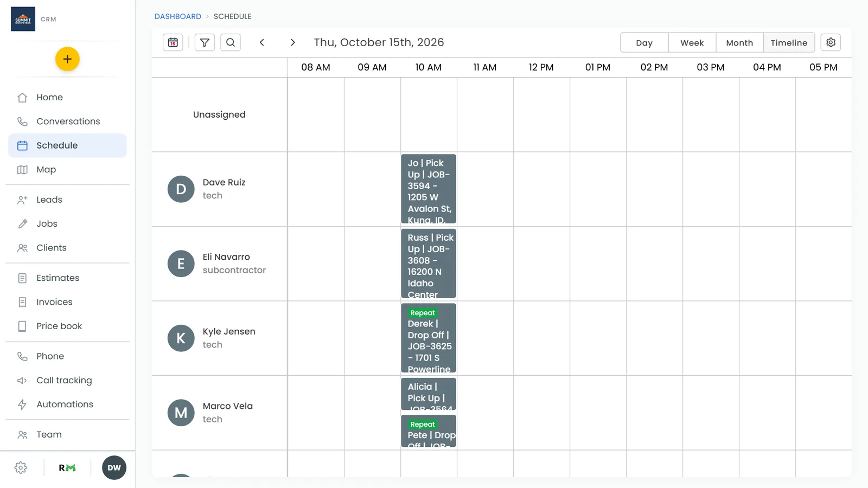This screenshot has width=868, height=488.
Task: Open Jo's Pick Up job JOB-3594
Action: tap(429, 189)
